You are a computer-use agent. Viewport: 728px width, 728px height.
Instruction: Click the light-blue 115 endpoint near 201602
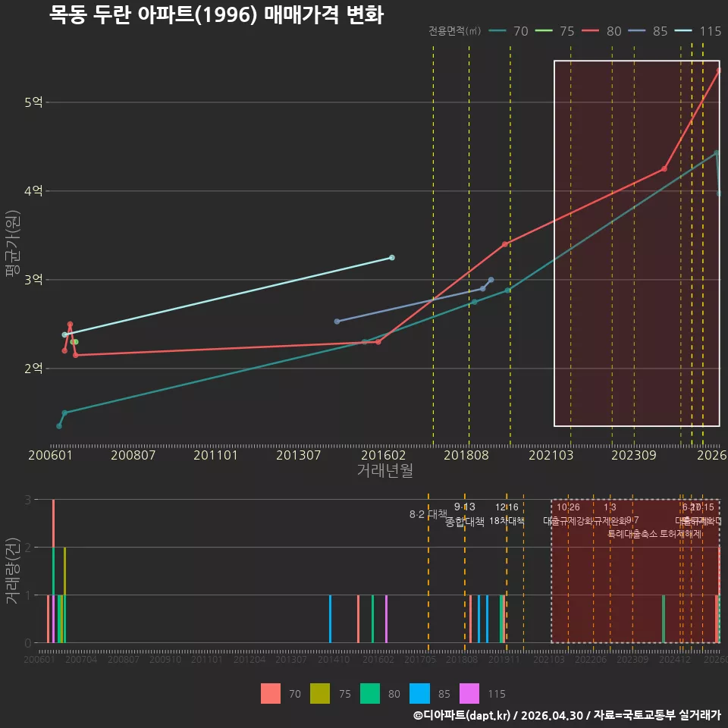pyautogui.click(x=392, y=258)
